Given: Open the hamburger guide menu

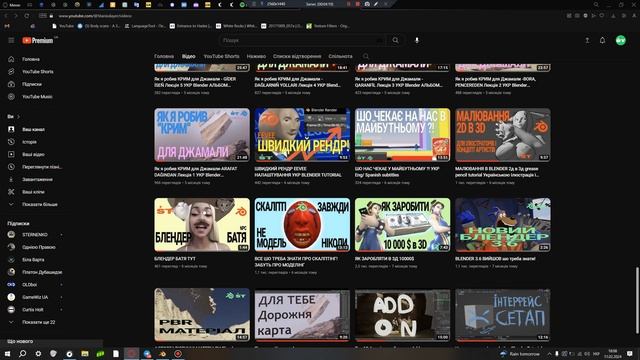Looking at the screenshot, I should pyautogui.click(x=11, y=40).
